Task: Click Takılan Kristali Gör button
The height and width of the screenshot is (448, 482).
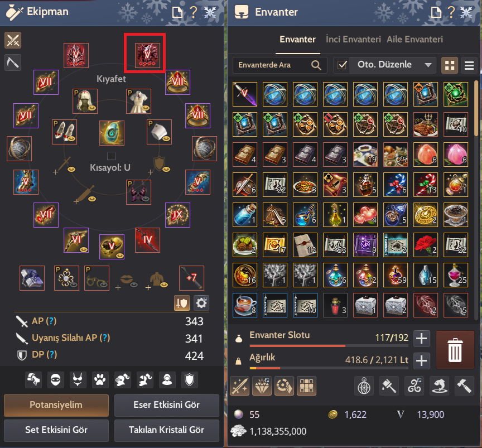Action: tap(166, 430)
